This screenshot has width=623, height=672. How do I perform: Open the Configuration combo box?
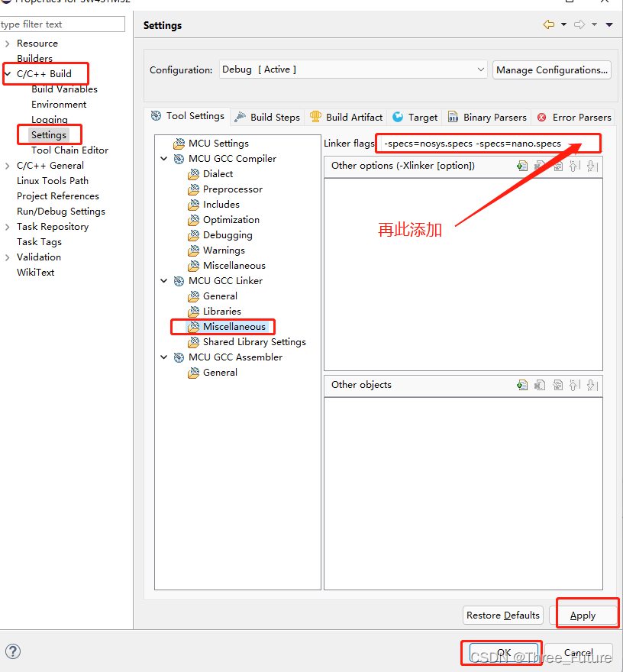(353, 69)
